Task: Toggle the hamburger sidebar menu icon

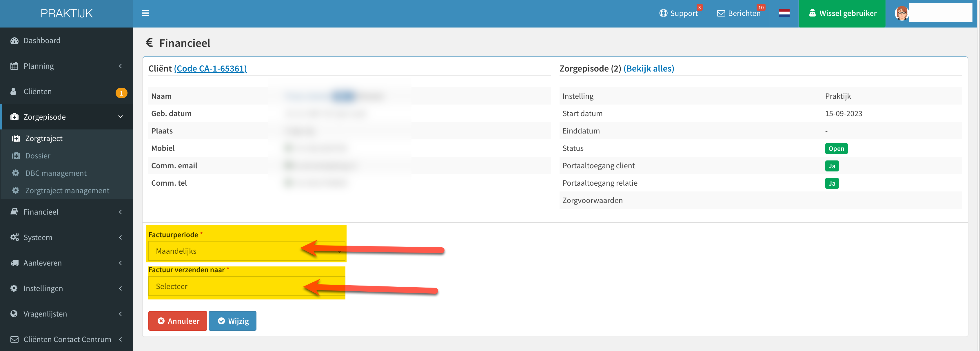Action: point(145,13)
